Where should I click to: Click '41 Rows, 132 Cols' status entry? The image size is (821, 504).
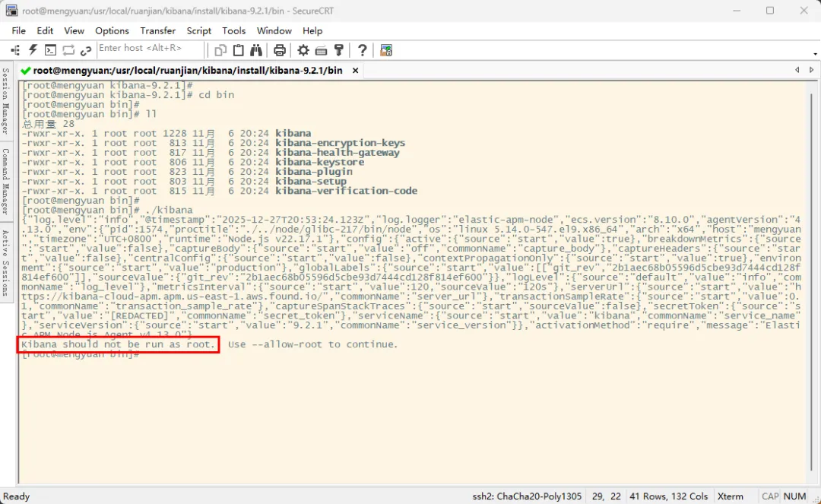click(x=669, y=496)
